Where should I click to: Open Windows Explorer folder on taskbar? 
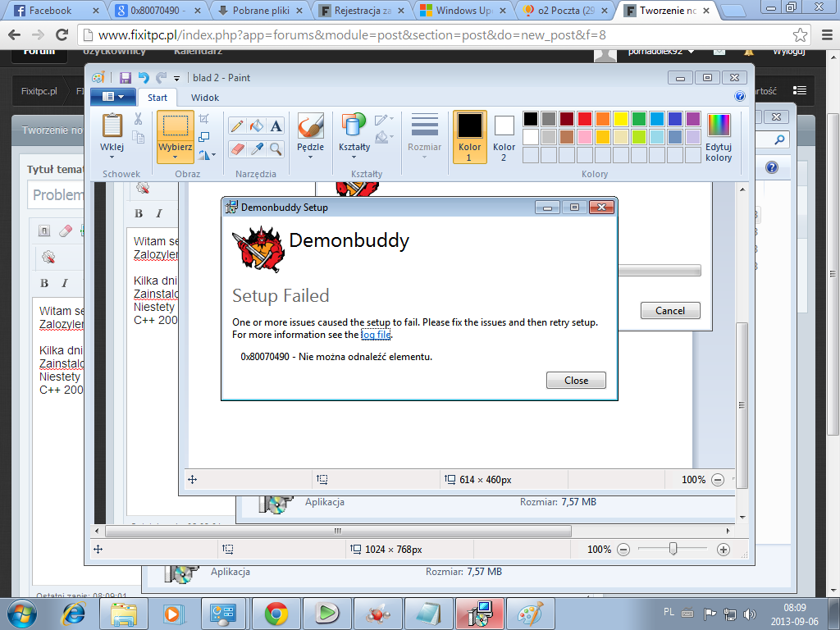(124, 614)
